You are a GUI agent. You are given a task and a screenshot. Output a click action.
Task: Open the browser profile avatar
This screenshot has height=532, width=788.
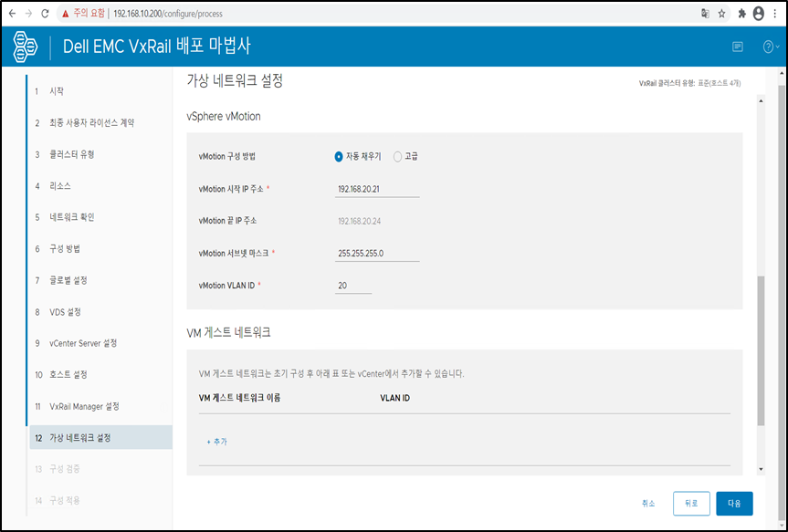pyautogui.click(x=759, y=14)
